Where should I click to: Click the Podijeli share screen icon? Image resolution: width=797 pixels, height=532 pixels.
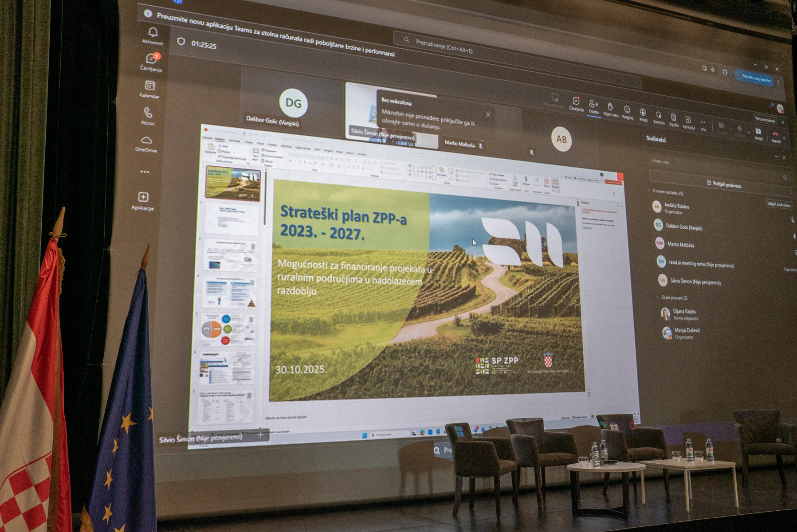click(758, 132)
